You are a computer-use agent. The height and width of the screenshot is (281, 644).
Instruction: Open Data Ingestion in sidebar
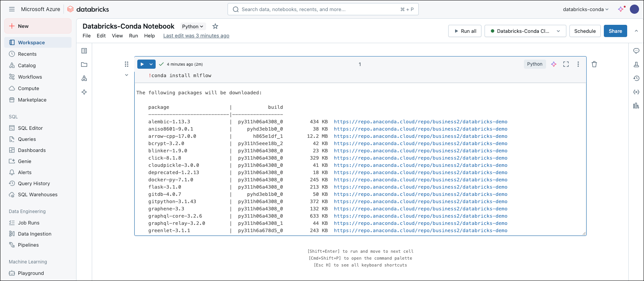coord(38,234)
